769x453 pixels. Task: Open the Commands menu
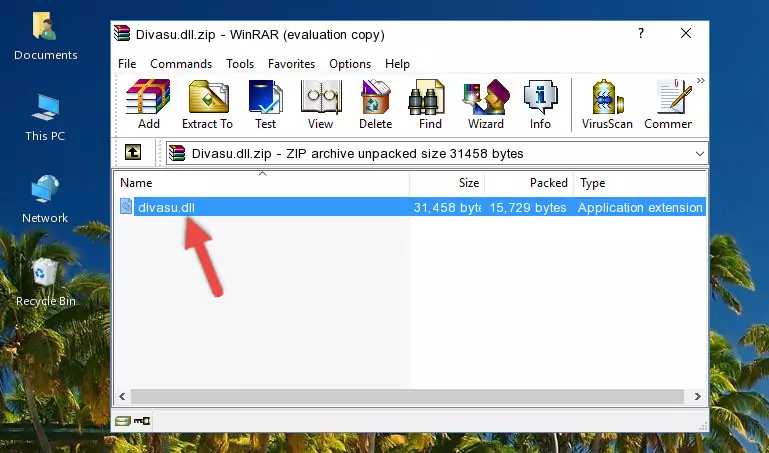[181, 64]
